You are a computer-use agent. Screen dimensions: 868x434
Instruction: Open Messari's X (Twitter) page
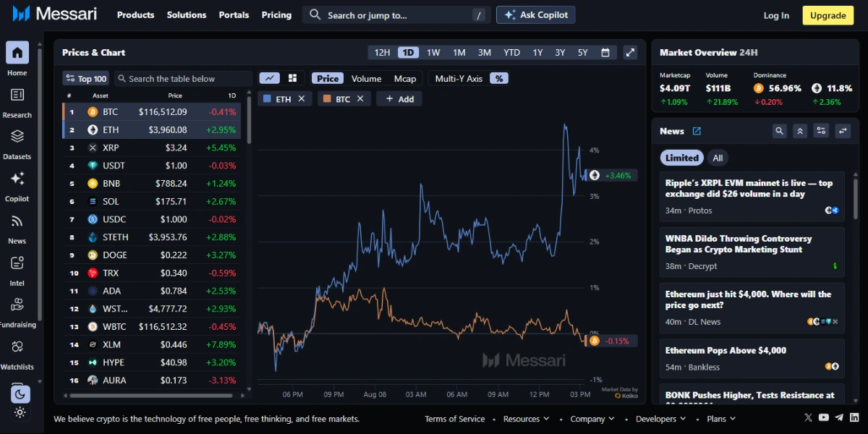coord(809,417)
